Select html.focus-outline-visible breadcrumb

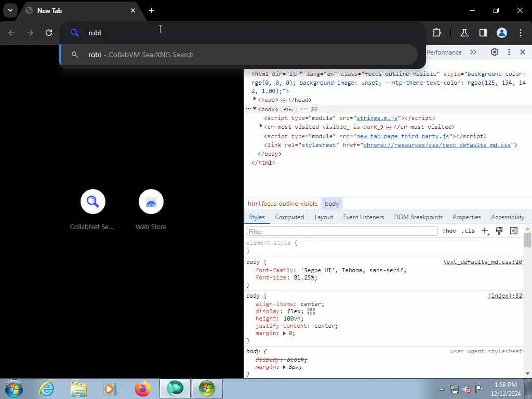tap(283, 204)
